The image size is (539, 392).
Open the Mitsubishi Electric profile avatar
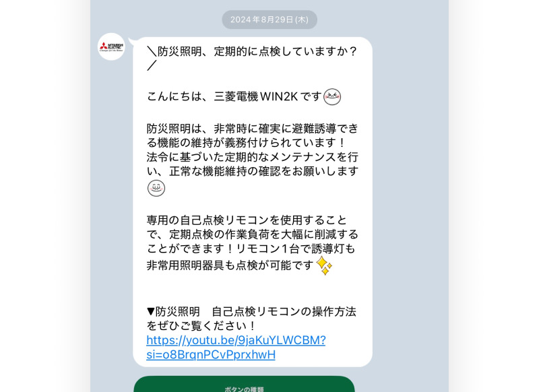point(111,46)
